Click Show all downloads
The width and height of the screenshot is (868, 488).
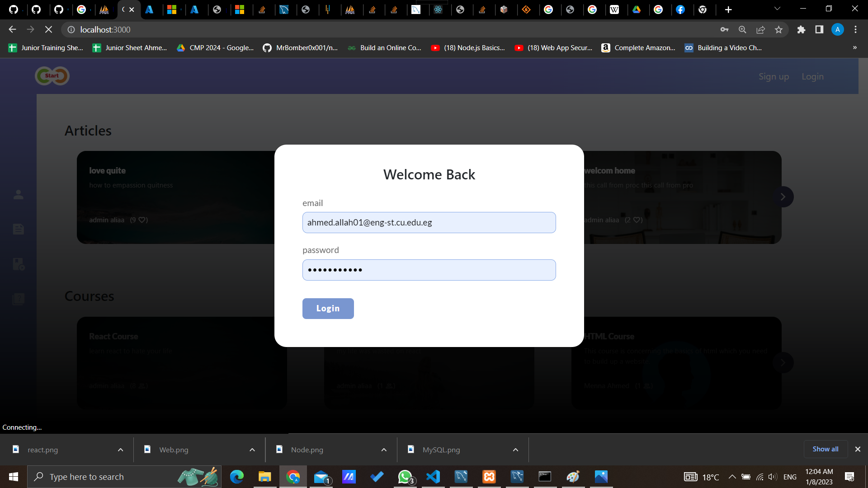[x=825, y=449]
